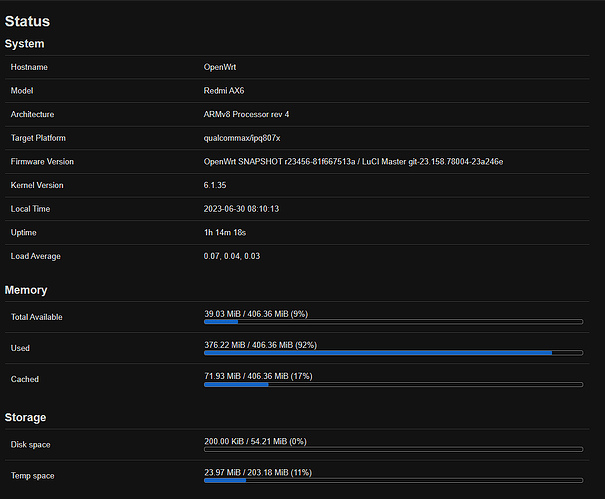The image size is (605, 499).
Task: Click the Cached memory progress bar
Action: point(393,384)
